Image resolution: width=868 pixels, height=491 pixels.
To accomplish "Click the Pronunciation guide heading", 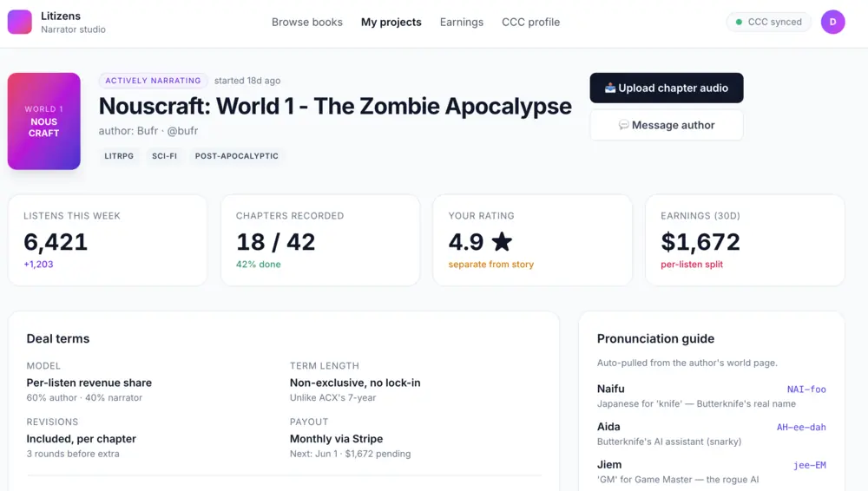I will pos(655,339).
